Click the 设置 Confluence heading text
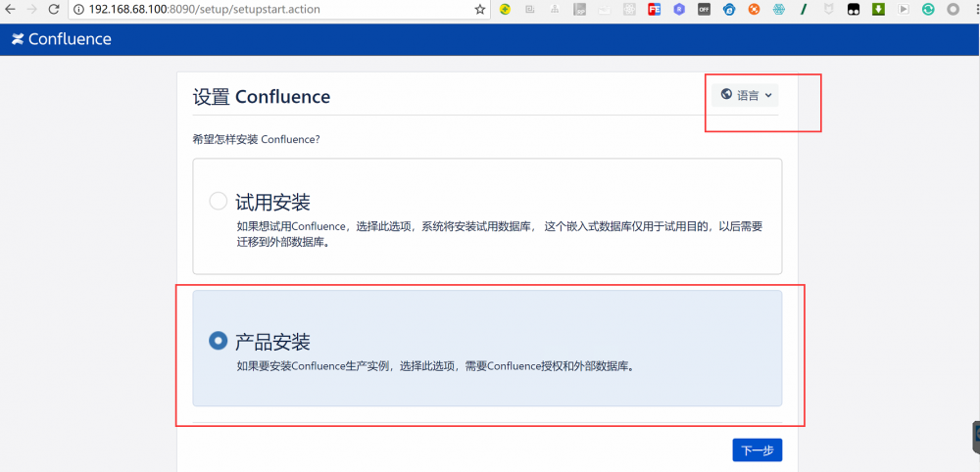 [262, 97]
